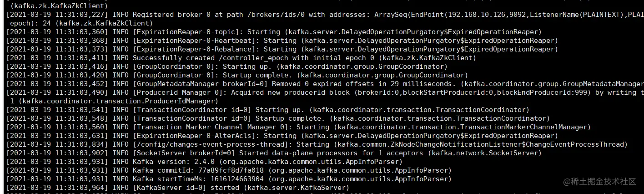Viewport: 644px width, 194px height.
Task: Click the ExpirationReaper-0-AlterAcls log line
Action: pyautogui.click(x=282, y=136)
